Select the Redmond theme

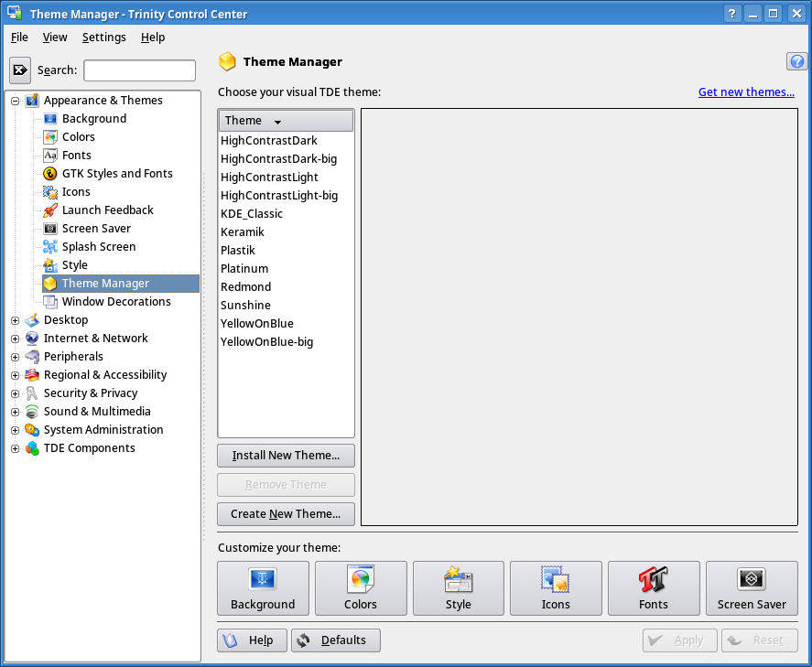coord(286,287)
